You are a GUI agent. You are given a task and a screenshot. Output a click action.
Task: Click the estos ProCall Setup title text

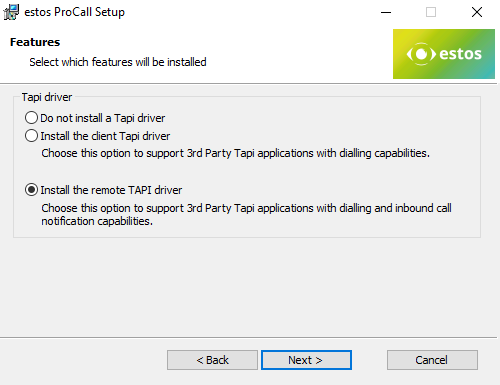pyautogui.click(x=75, y=12)
